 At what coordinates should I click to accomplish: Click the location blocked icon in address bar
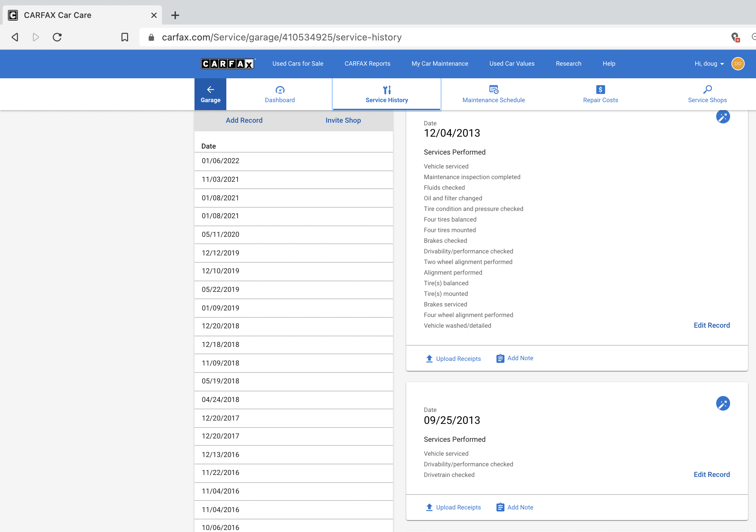(735, 37)
